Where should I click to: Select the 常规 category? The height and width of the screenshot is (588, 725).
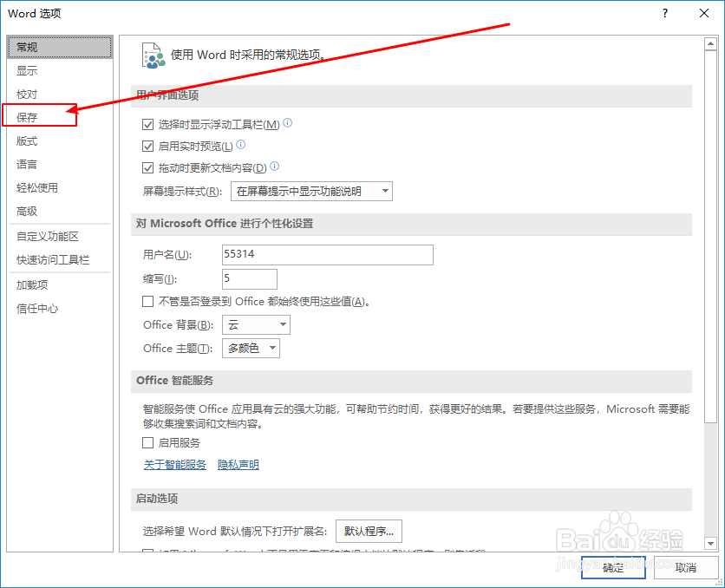pos(60,47)
